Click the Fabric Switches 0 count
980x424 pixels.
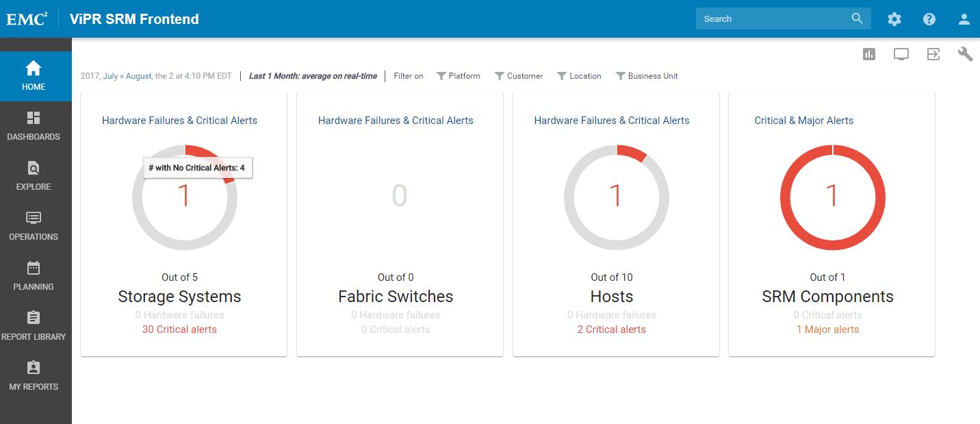tap(400, 196)
